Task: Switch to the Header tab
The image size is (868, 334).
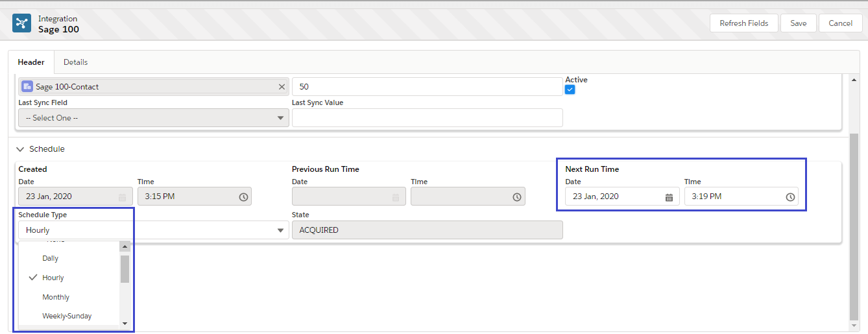Action: 31,62
